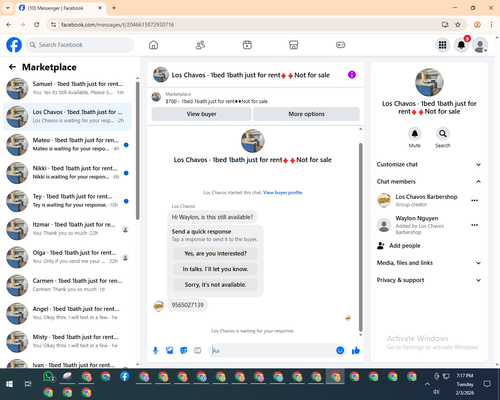Open the Carmen conversation
Image resolution: width=500 pixels, height=400 pixels.
coord(67,286)
